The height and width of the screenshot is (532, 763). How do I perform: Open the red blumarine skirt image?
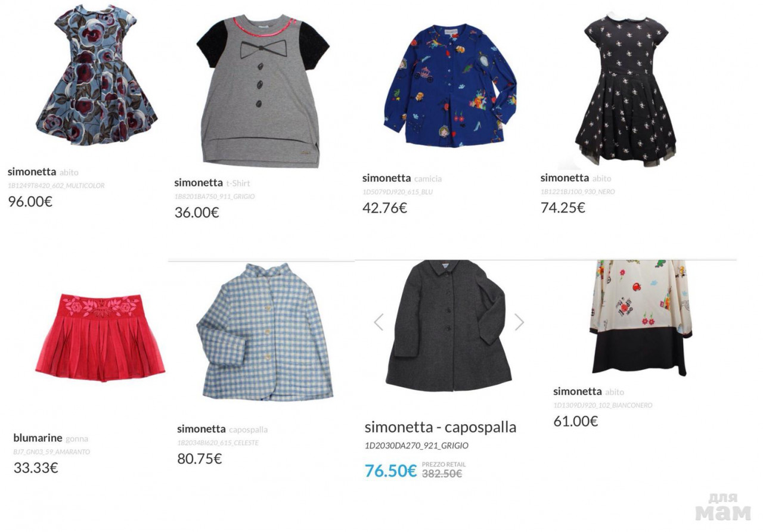click(x=100, y=337)
